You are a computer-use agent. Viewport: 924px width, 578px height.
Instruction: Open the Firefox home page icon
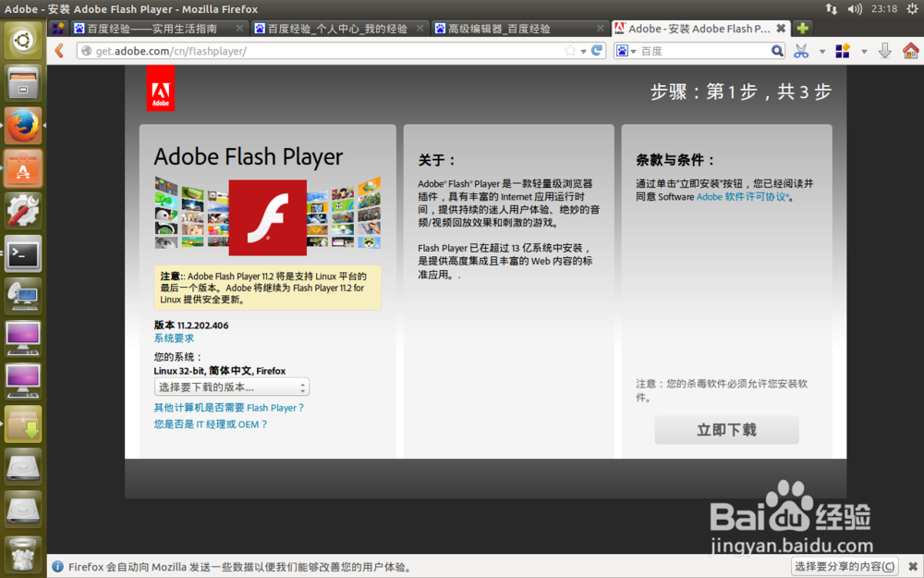click(x=910, y=50)
